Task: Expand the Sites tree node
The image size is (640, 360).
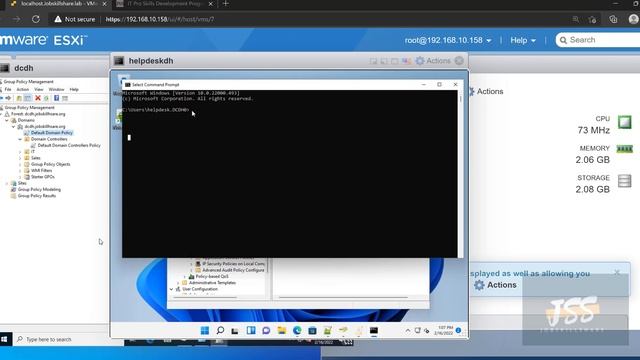Action: [x=7, y=183]
